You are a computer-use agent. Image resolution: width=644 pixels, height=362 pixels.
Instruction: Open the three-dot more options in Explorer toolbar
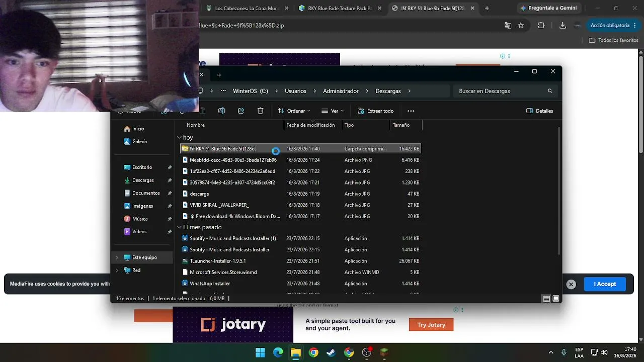[x=411, y=111]
